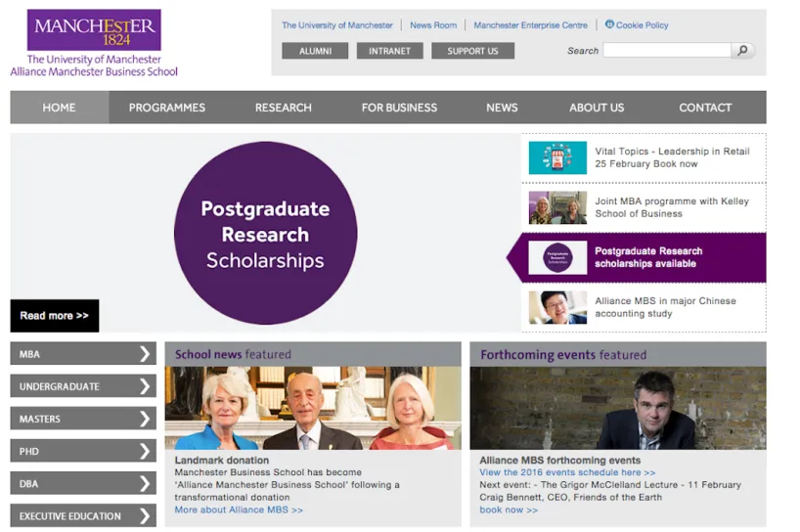Expand the MBA chevron arrow
The image size is (800, 532).
click(145, 353)
